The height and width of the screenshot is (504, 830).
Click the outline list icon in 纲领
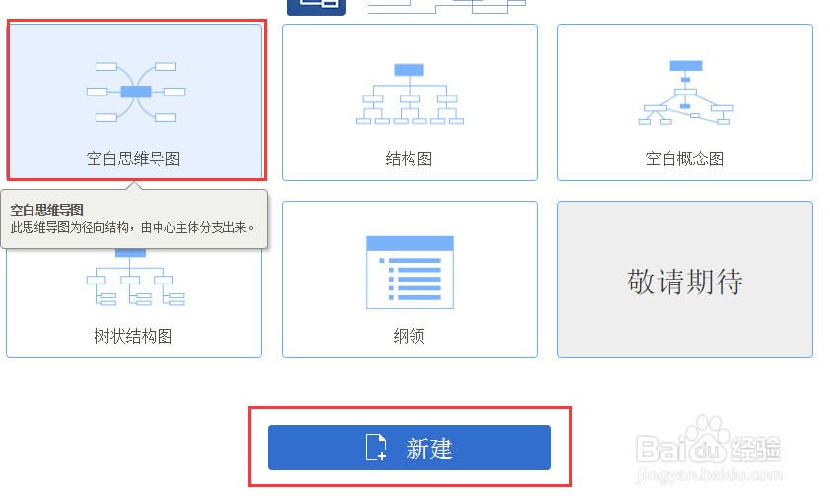point(410,272)
